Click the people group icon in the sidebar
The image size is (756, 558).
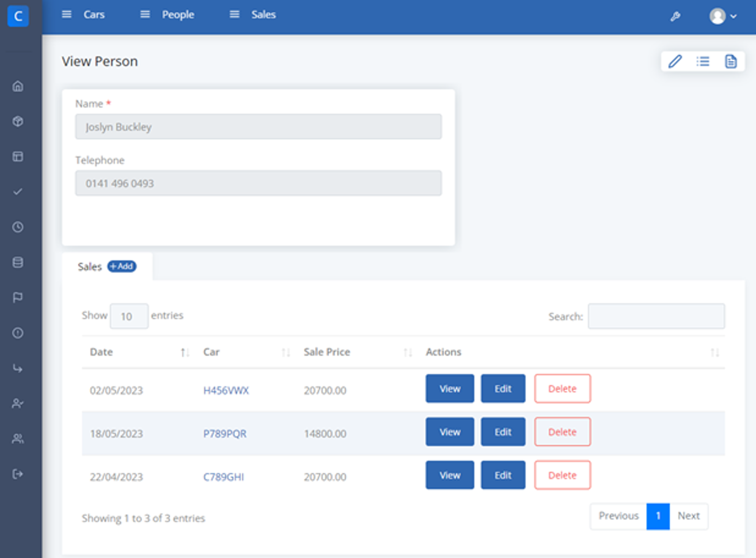coord(18,438)
